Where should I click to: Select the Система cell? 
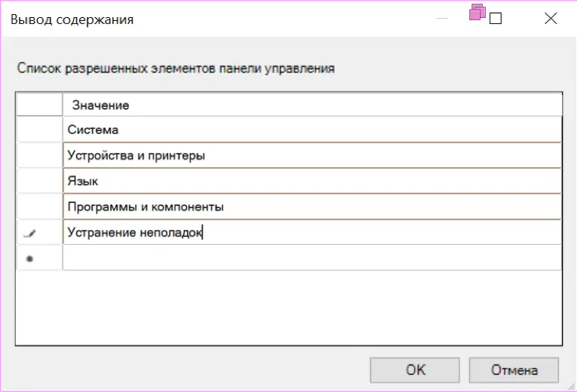312,130
